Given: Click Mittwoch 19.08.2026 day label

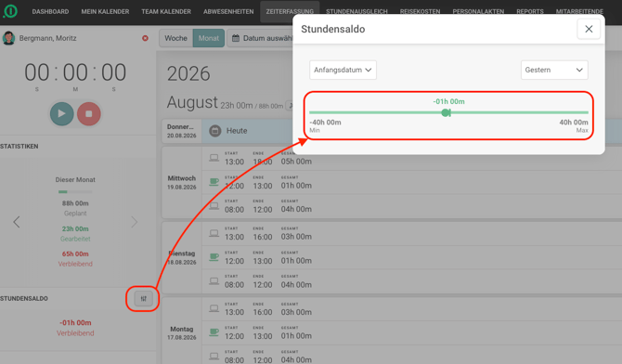Looking at the screenshot, I should point(182,183).
